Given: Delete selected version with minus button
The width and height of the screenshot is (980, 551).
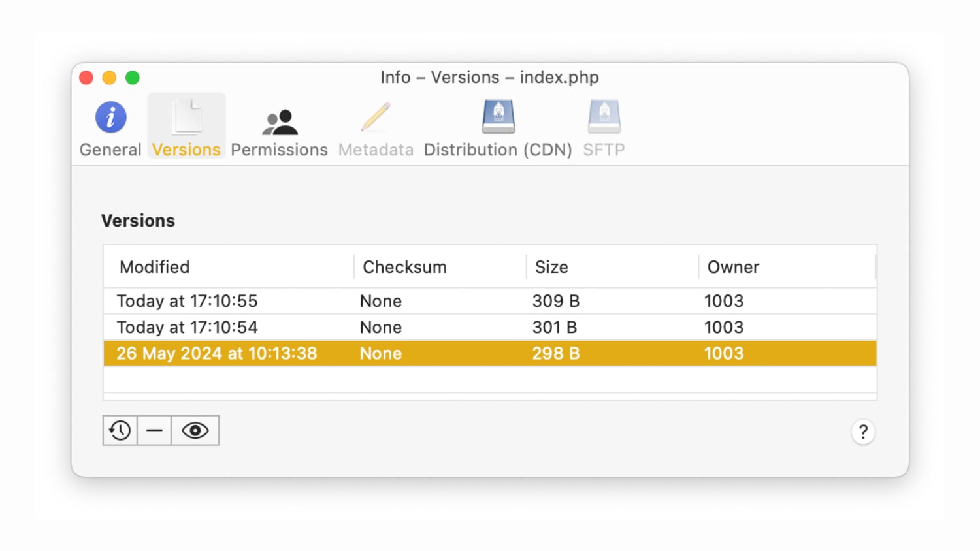Looking at the screenshot, I should pos(154,431).
